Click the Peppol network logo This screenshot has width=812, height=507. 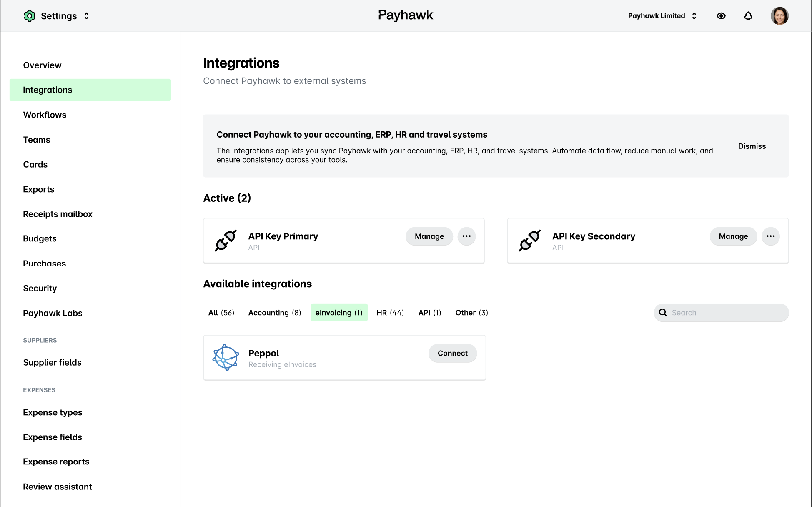point(226,357)
